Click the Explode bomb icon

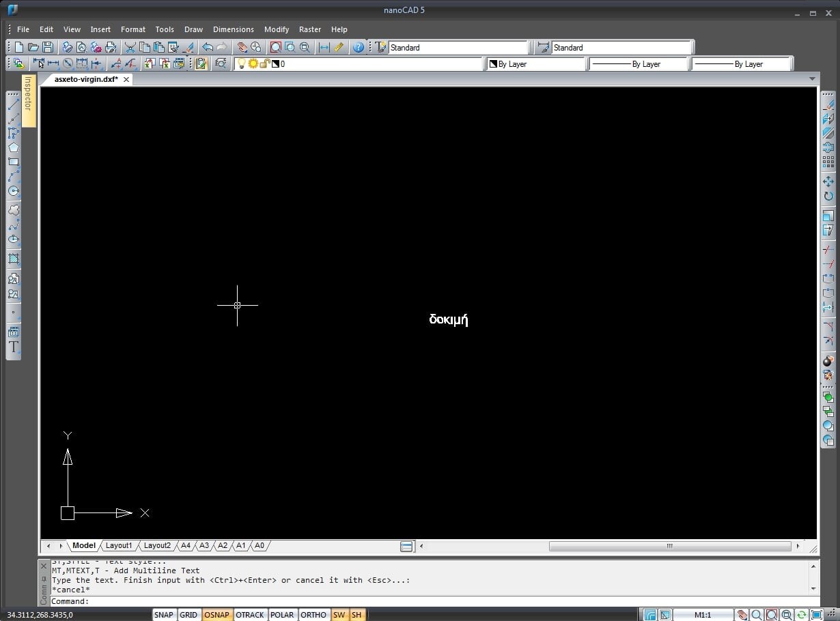[x=828, y=361]
